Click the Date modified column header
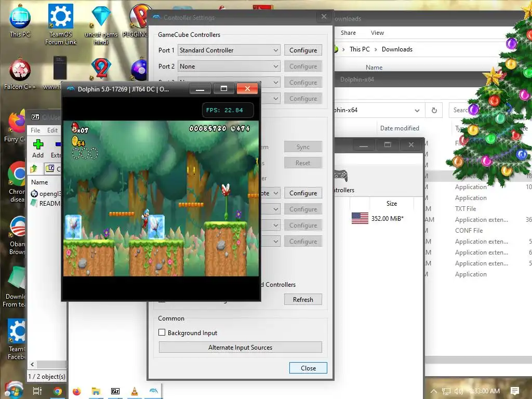532x399 pixels. pos(400,128)
